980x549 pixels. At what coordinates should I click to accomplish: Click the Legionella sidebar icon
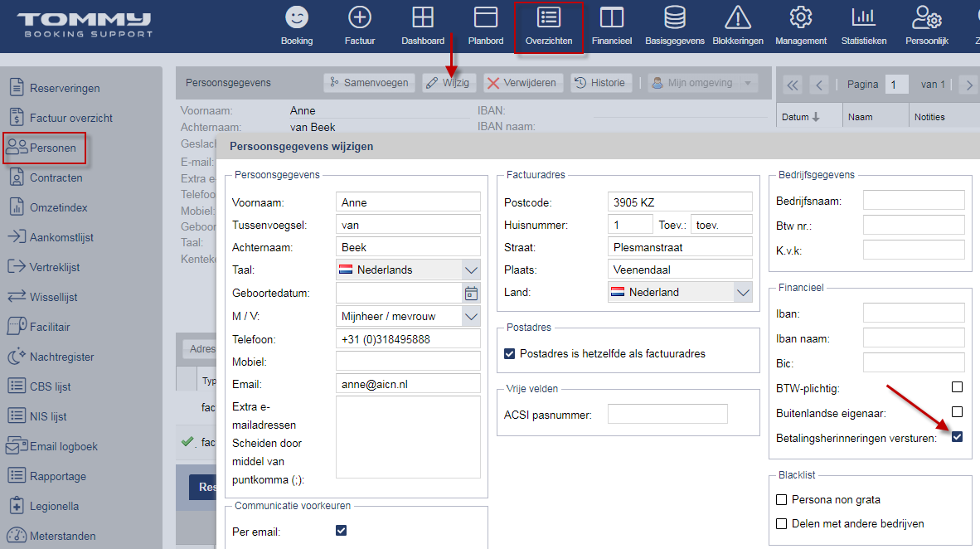[x=17, y=506]
